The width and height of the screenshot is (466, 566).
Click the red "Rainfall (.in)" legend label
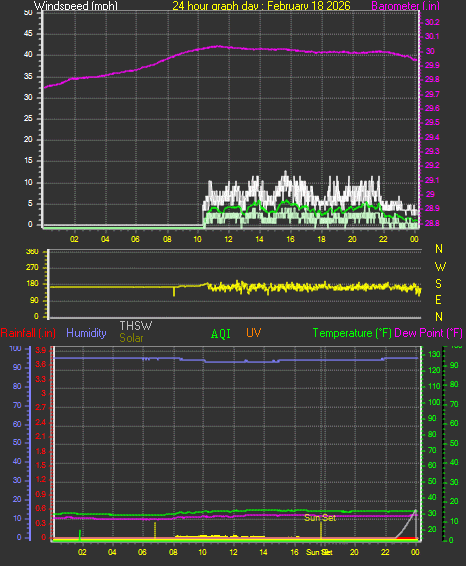point(28,333)
